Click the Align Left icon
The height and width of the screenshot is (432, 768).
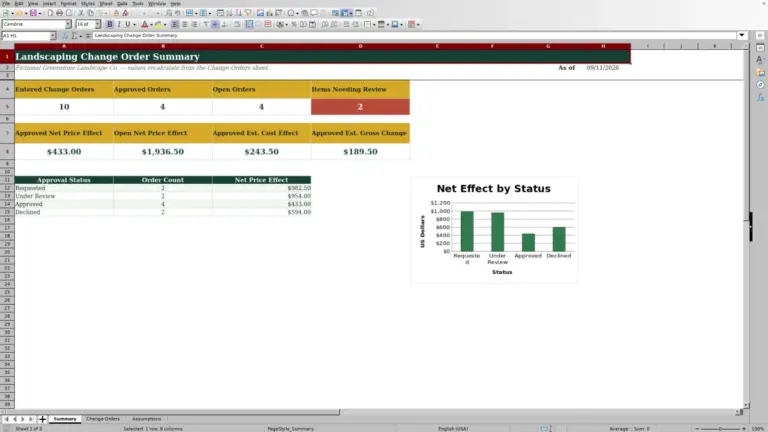point(175,24)
